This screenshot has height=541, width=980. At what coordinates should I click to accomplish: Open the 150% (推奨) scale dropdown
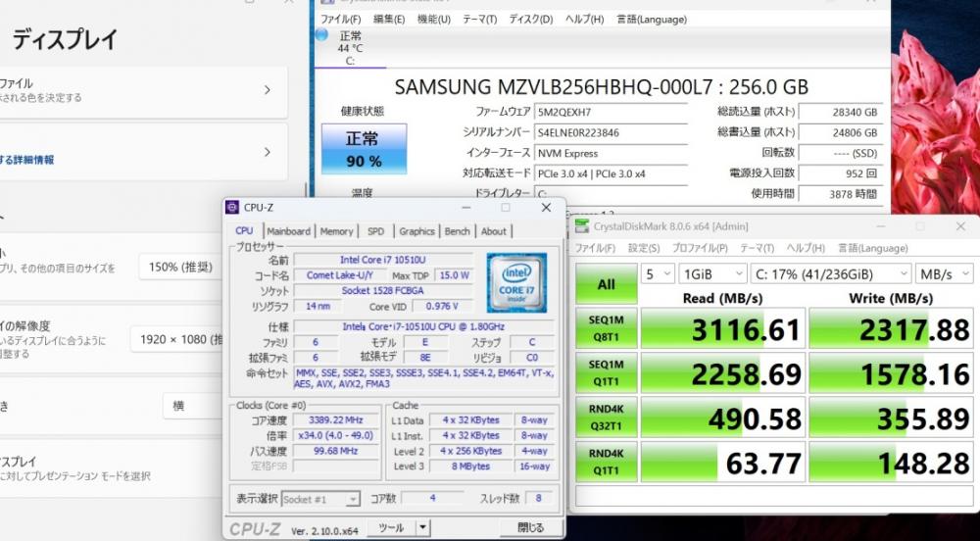pos(180,267)
